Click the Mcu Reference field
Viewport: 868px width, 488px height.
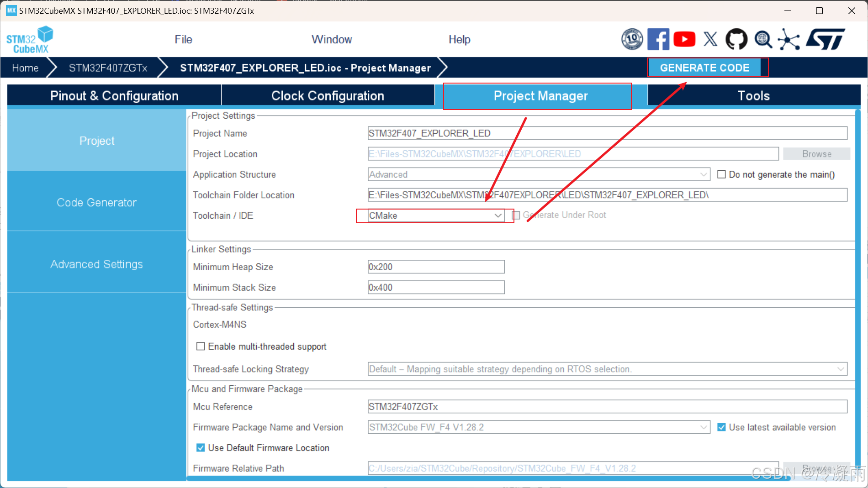[608, 406]
